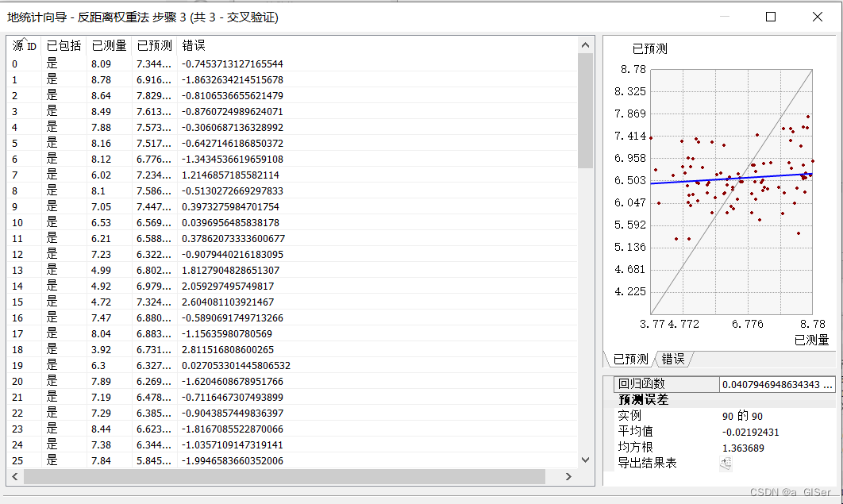Select measured value 8.1 in row 8
Screen dimensions: 843x504
click(98, 190)
